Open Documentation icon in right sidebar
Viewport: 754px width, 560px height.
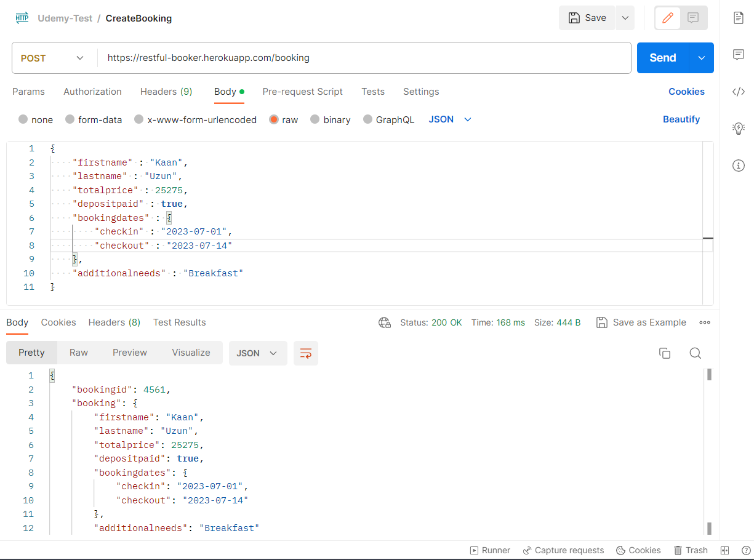coord(739,18)
